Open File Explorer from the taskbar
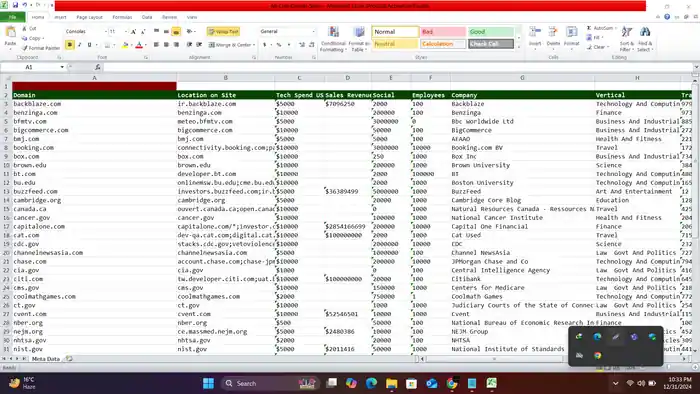 click(392, 383)
